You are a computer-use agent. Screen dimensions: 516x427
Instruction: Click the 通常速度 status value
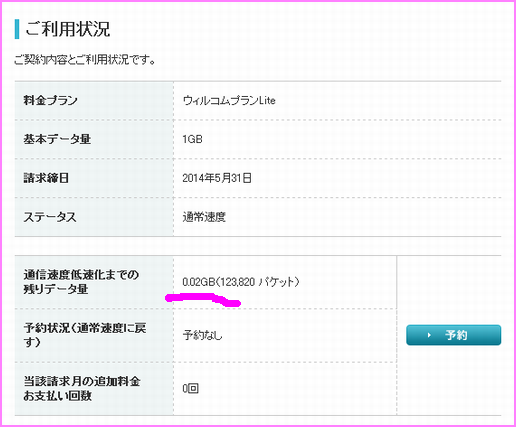[204, 217]
